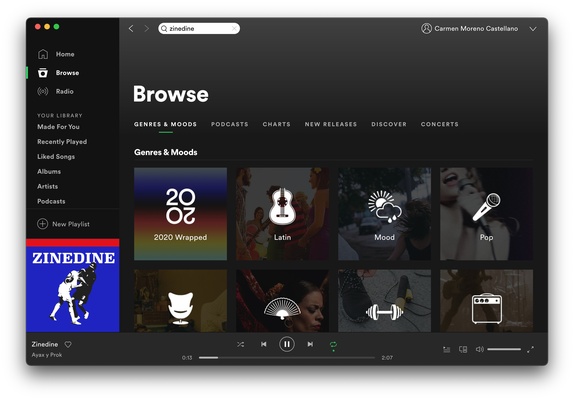Screen dimensions: 574x400
Task: Clear the search field with the X
Action: [234, 29]
